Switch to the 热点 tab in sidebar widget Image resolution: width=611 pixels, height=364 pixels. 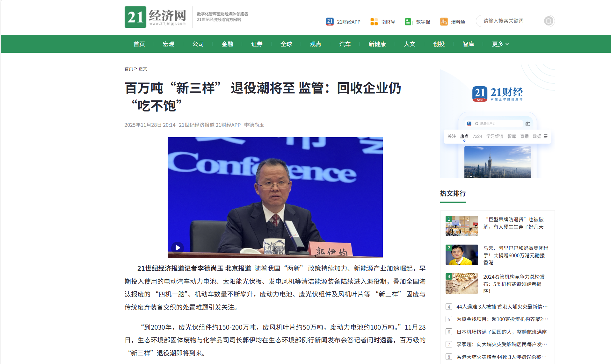pyautogui.click(x=464, y=136)
